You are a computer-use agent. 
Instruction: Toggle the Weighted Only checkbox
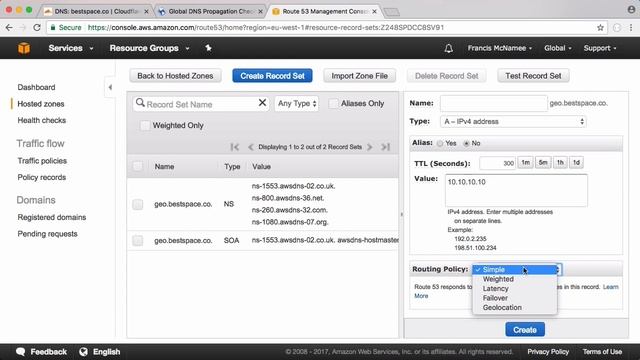(x=145, y=126)
